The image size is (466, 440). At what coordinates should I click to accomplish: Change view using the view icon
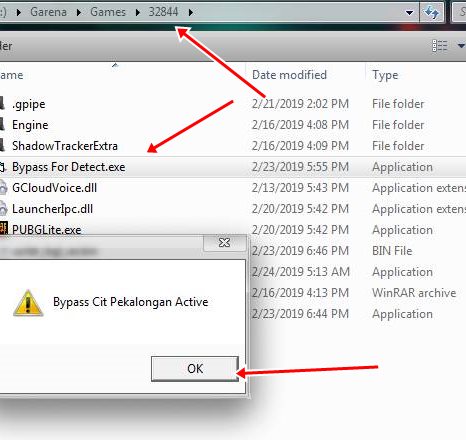440,46
